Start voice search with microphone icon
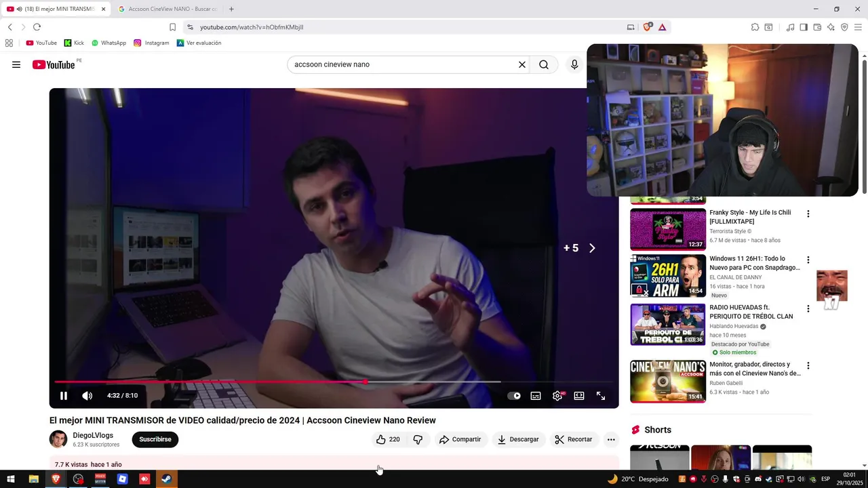 coord(574,64)
